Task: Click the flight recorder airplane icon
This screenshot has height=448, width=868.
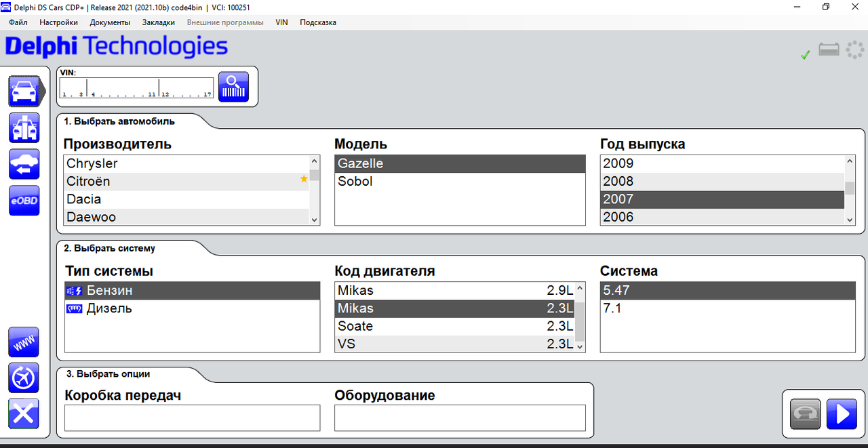Action: point(24,378)
